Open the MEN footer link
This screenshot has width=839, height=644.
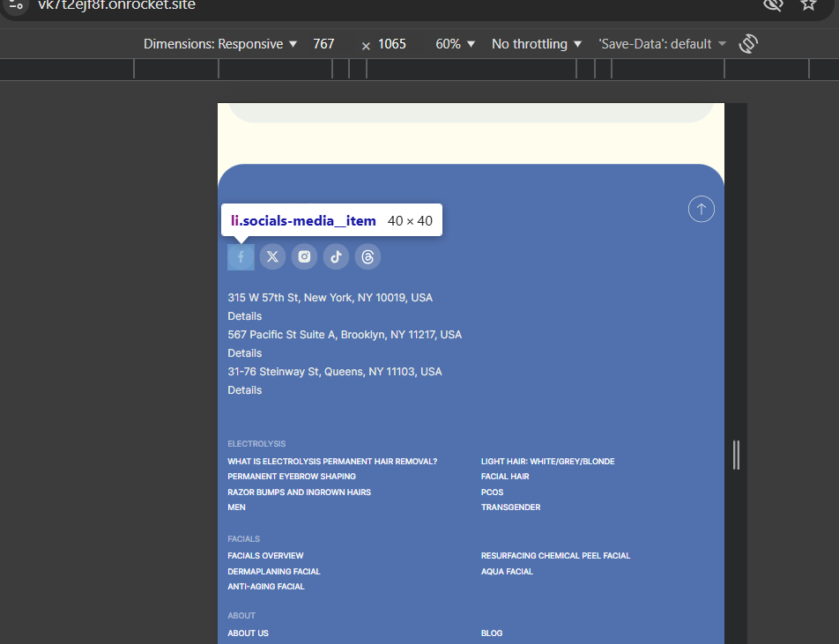click(236, 507)
